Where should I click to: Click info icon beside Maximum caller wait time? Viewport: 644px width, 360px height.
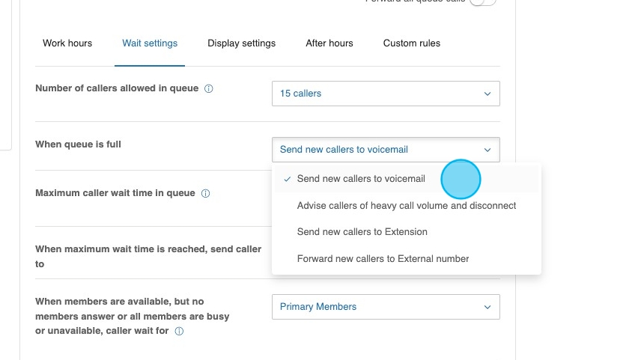(205, 194)
